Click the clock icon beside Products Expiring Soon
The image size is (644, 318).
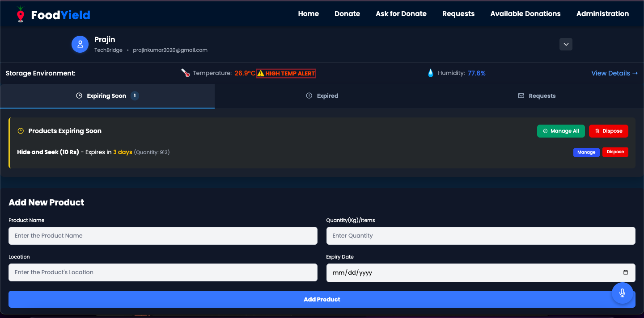point(21,131)
